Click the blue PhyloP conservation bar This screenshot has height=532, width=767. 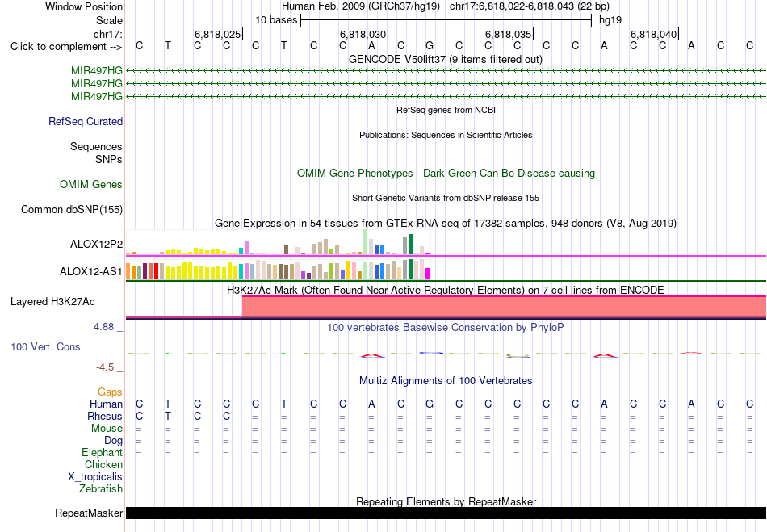[x=431, y=353]
